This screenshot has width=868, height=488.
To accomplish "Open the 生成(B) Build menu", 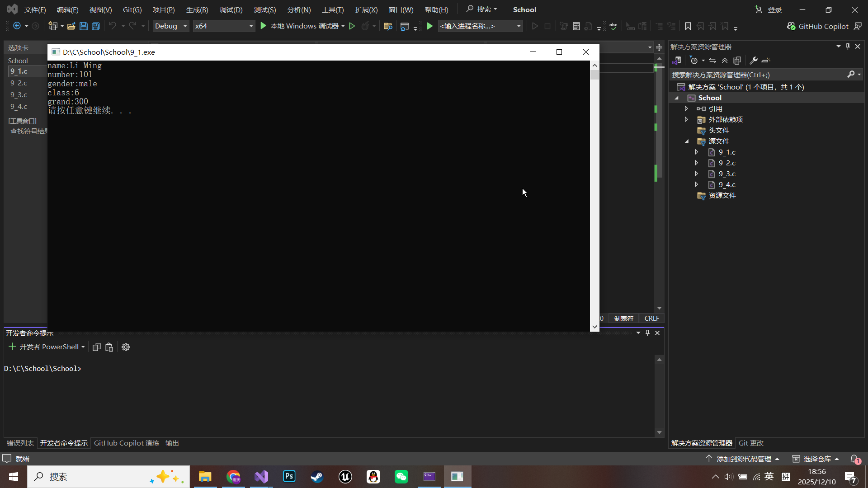I will [x=197, y=9].
